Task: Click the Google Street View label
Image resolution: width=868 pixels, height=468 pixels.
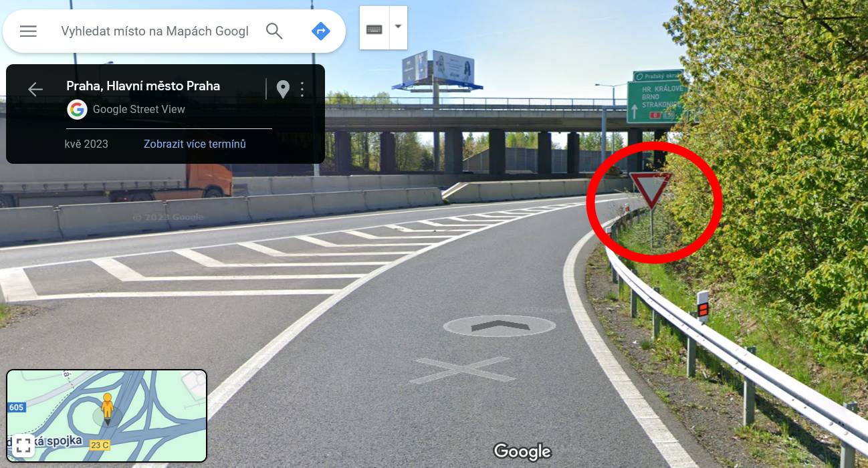Action: 139,109
